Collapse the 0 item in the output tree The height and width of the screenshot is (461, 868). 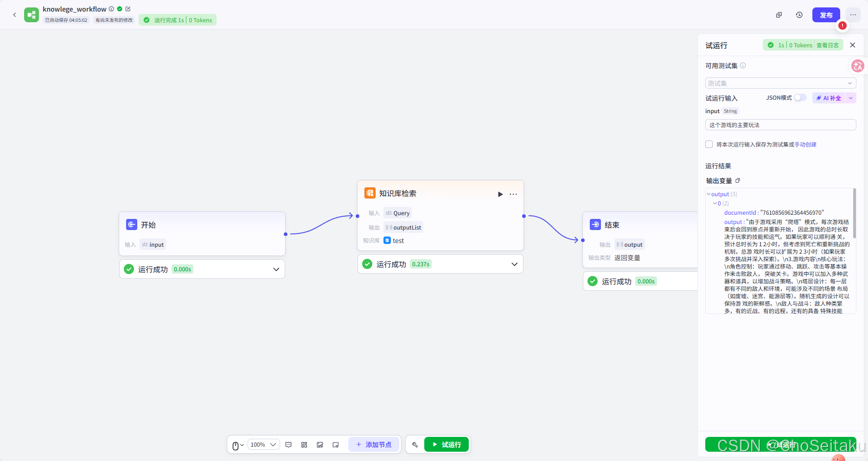click(x=715, y=203)
